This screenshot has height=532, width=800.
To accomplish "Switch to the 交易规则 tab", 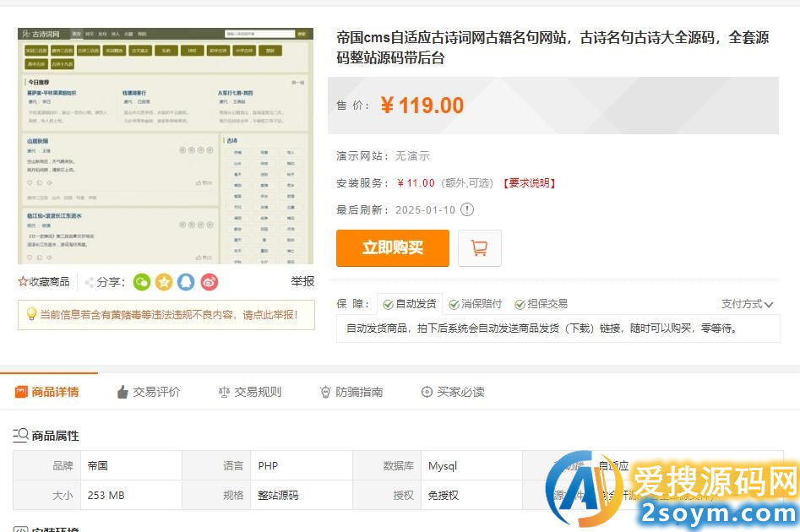I will [250, 392].
